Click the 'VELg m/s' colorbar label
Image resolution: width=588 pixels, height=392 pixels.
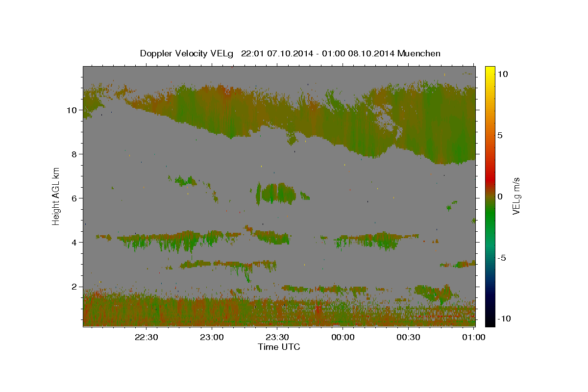click(515, 196)
